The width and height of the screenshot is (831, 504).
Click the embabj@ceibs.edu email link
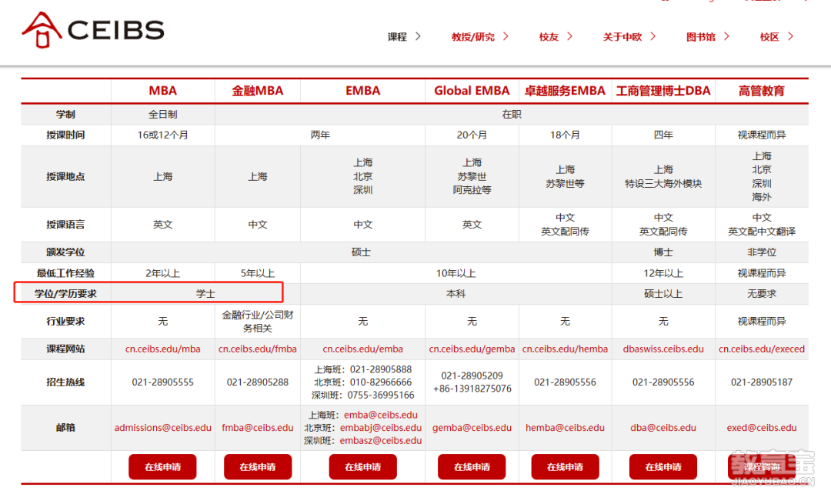381,428
